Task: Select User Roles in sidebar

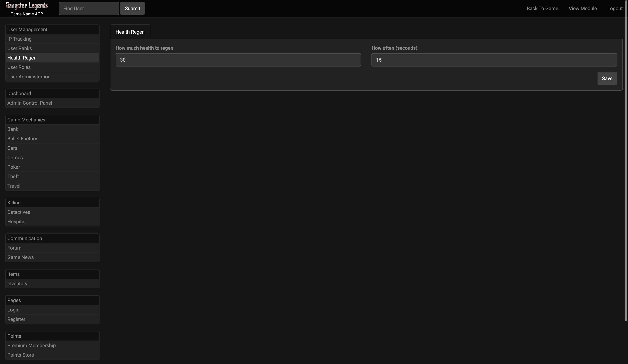Action: [19, 67]
